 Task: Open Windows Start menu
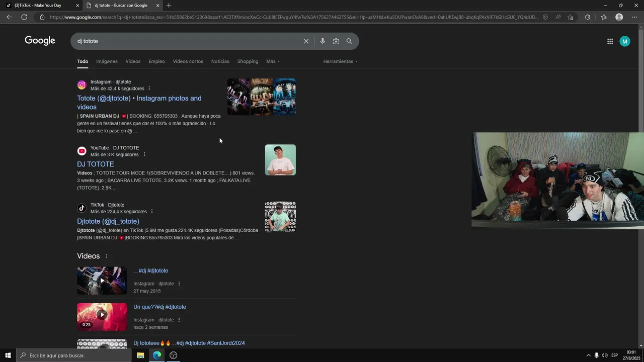pos(8,355)
